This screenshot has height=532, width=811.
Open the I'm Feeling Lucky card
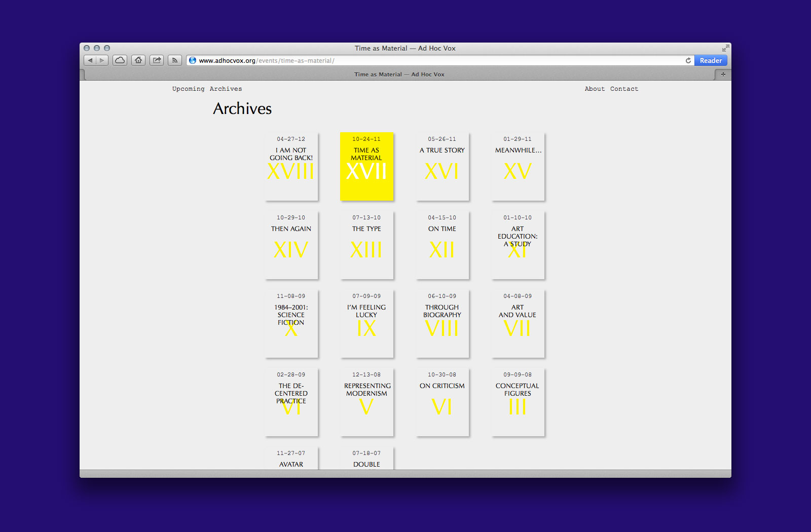tap(366, 324)
